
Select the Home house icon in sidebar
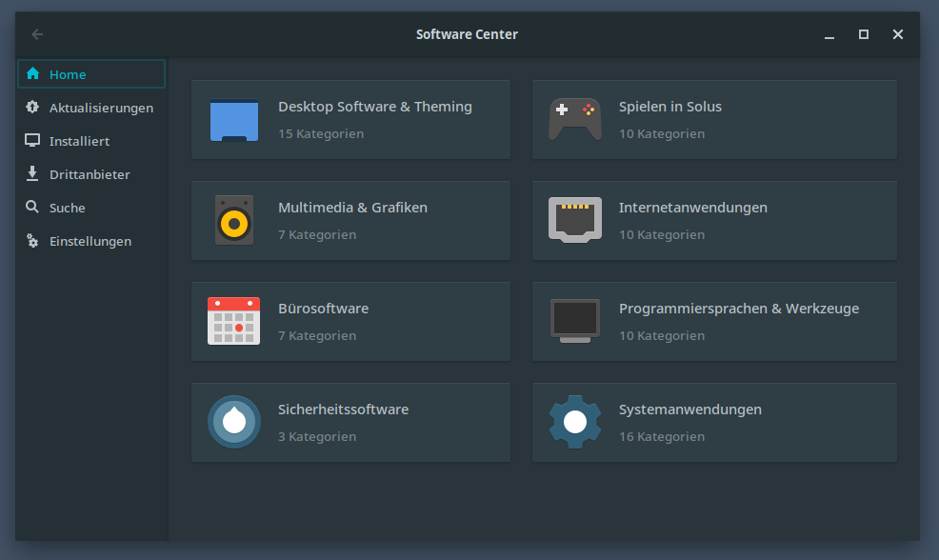(33, 74)
